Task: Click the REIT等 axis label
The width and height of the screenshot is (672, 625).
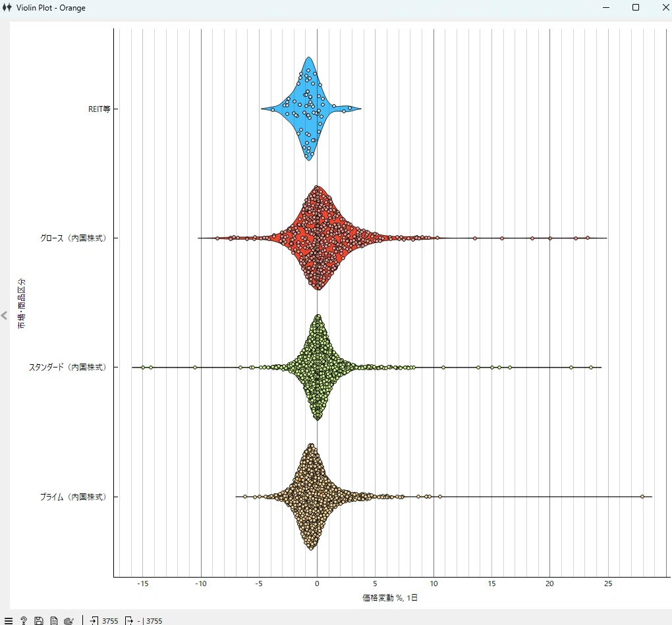Action: pyautogui.click(x=99, y=109)
